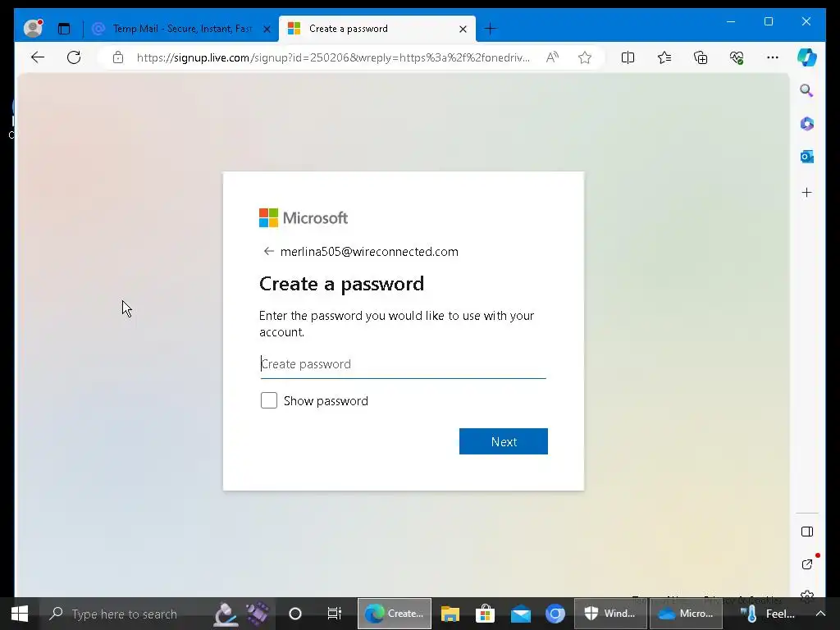The height and width of the screenshot is (630, 840).
Task: Check the Show password box
Action: [269, 400]
